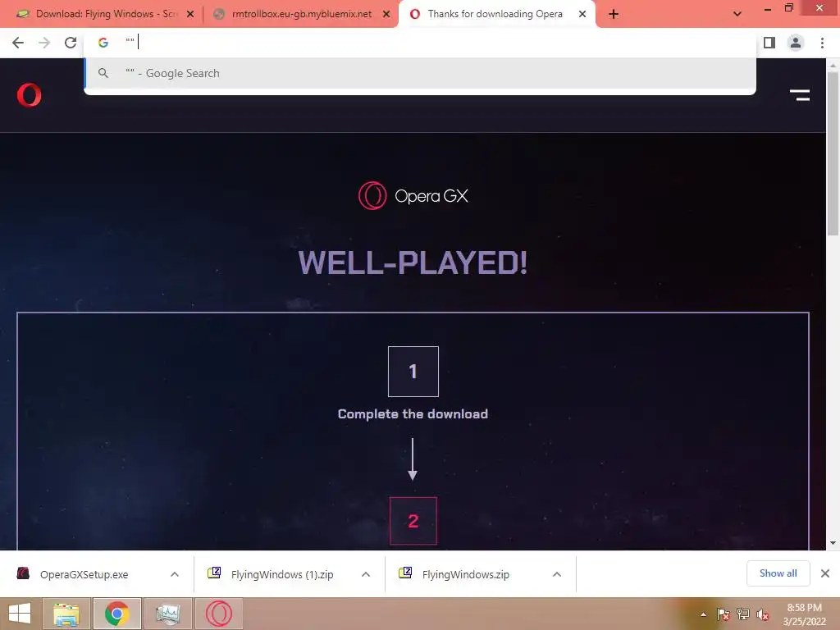Open the FlyingWindows (1).zip download

pyautogui.click(x=282, y=574)
